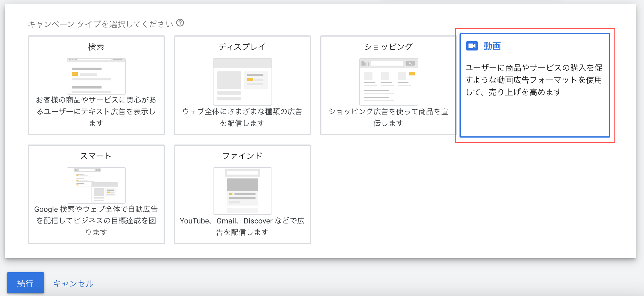
Task: Choose the ファインド campaign type title
Action: click(x=242, y=156)
